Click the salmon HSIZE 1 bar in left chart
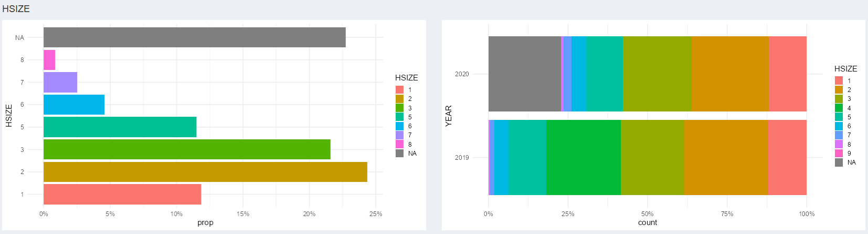 coord(122,194)
